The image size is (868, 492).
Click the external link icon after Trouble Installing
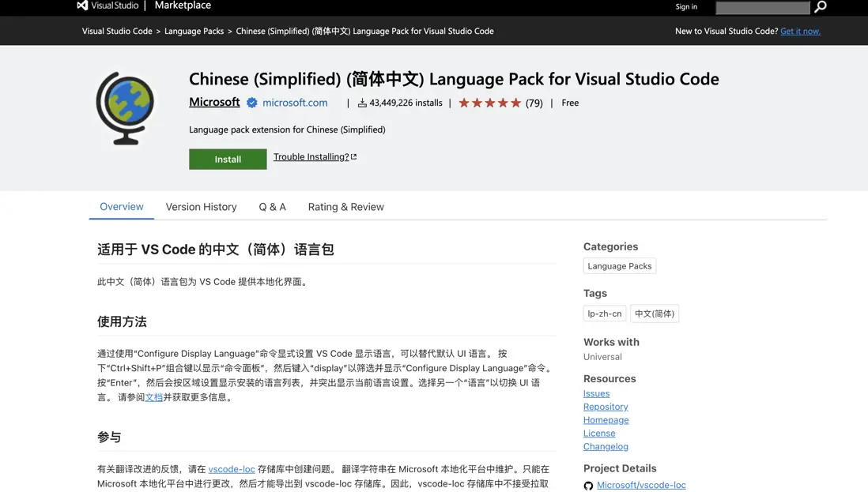coord(353,157)
